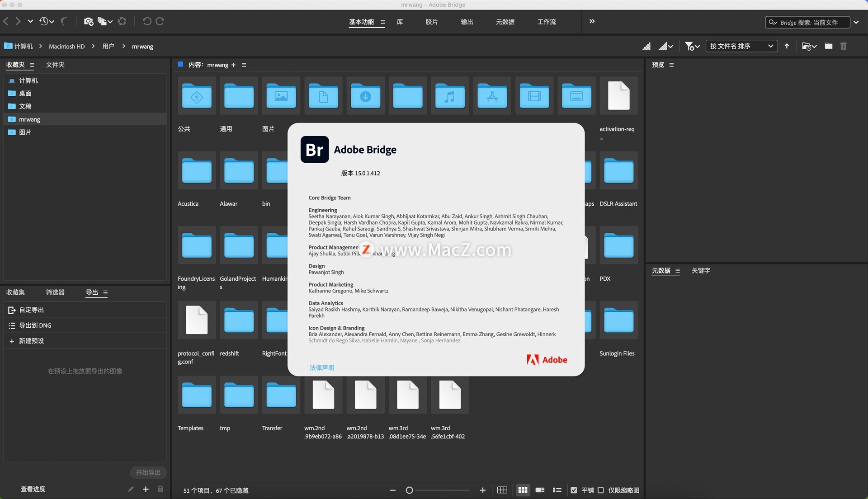Screen dimensions: 868x499
Task: Switch to the 收藏集 tab
Action: 15,292
